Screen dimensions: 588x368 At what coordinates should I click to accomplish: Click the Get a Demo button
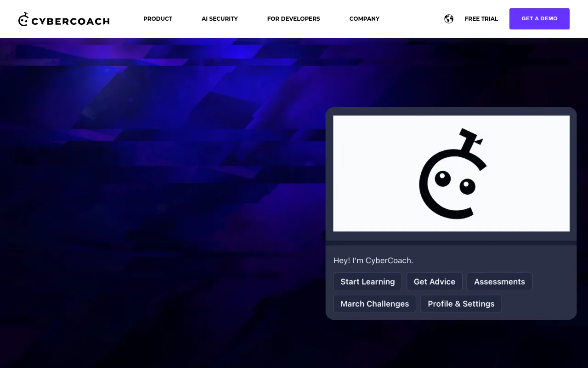pos(539,19)
